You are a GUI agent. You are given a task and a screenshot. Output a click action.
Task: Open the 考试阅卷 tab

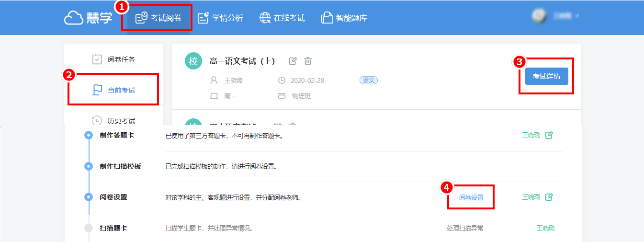click(x=158, y=18)
